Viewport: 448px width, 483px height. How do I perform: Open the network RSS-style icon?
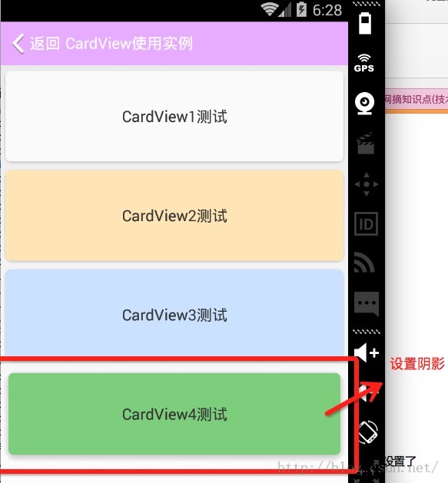[364, 263]
